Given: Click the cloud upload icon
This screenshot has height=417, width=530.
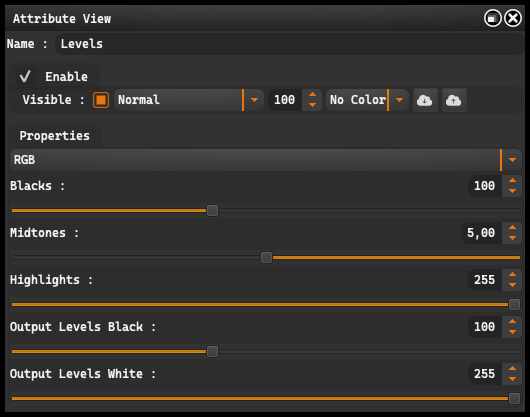Looking at the screenshot, I should click(454, 100).
